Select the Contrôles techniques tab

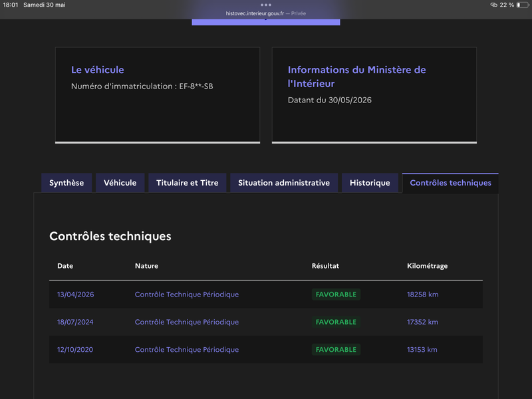(x=450, y=183)
